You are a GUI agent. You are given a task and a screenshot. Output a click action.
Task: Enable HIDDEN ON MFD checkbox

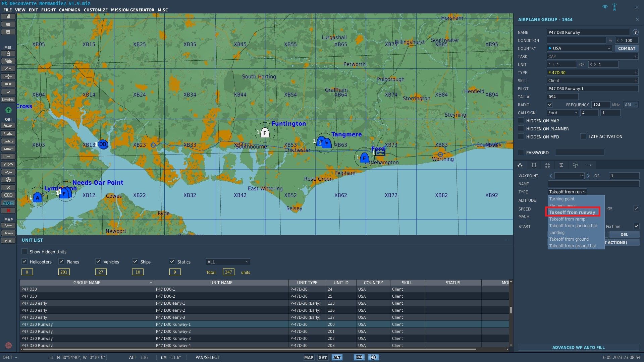521,137
